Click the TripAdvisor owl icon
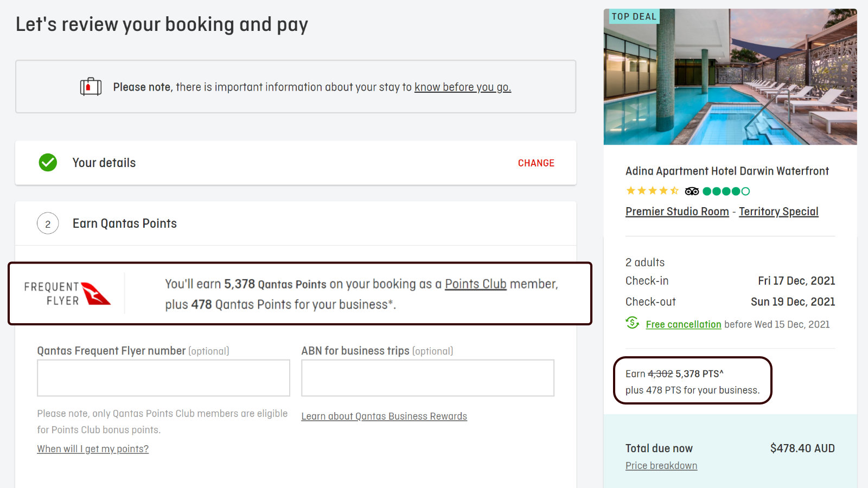 (692, 191)
